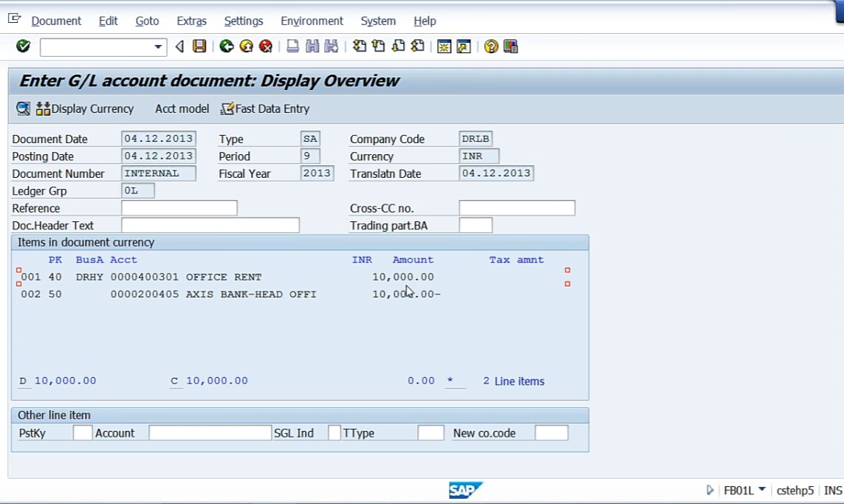Expand the status bar with the triangle icon
This screenshot has height=504, width=844.
click(710, 490)
